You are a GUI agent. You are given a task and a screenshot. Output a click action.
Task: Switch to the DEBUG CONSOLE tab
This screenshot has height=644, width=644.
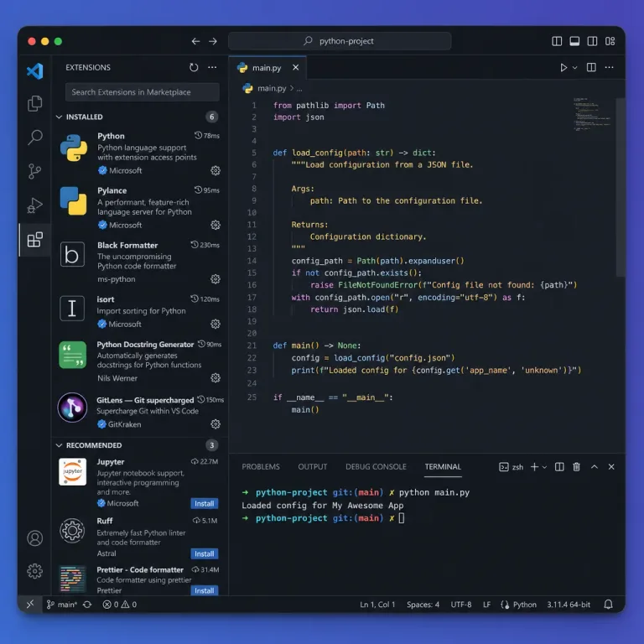376,467
